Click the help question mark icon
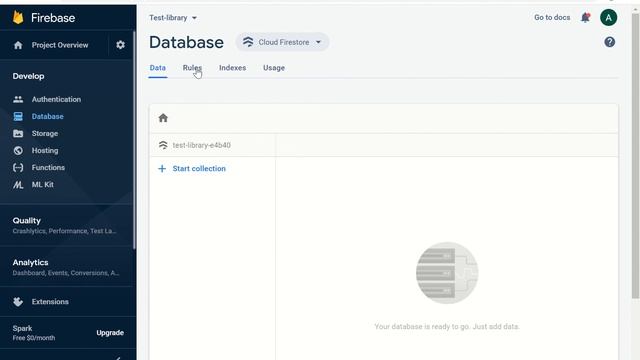Viewport: 640px width, 360px height. tap(609, 42)
